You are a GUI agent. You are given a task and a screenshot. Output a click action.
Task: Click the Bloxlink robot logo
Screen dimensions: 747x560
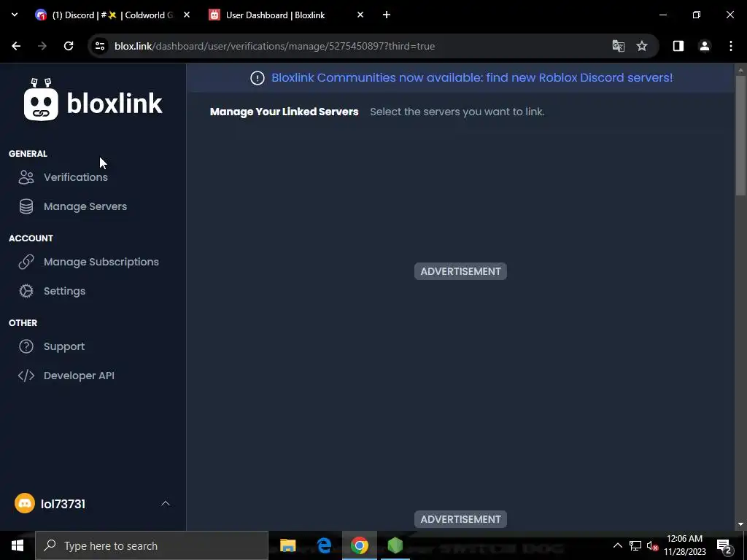pos(41,99)
